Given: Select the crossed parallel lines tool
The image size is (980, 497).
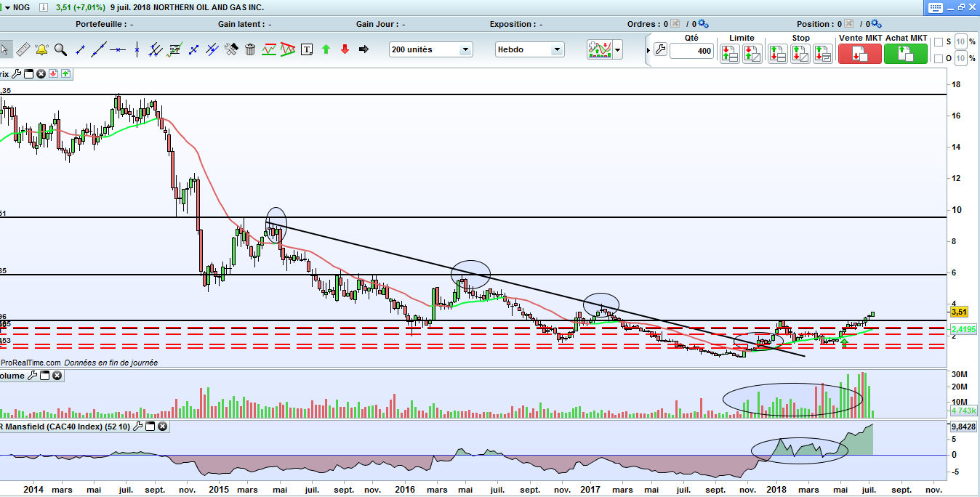Looking at the screenshot, I should pyautogui.click(x=212, y=49).
